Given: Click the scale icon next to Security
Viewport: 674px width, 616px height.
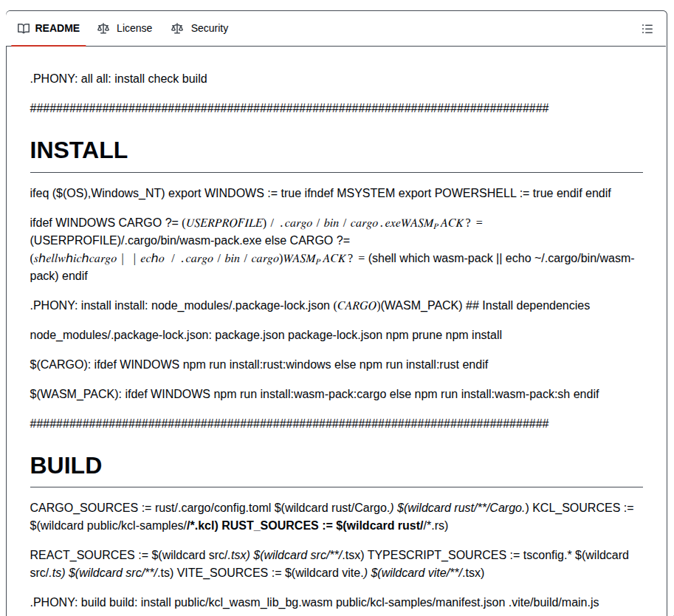Looking at the screenshot, I should click(177, 29).
